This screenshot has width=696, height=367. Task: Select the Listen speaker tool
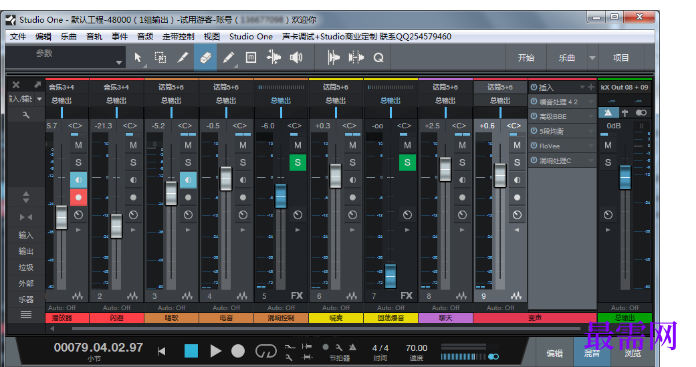click(296, 58)
